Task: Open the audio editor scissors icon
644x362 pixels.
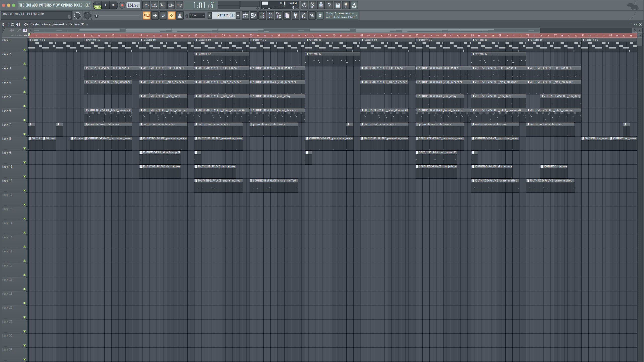Action: [312, 5]
